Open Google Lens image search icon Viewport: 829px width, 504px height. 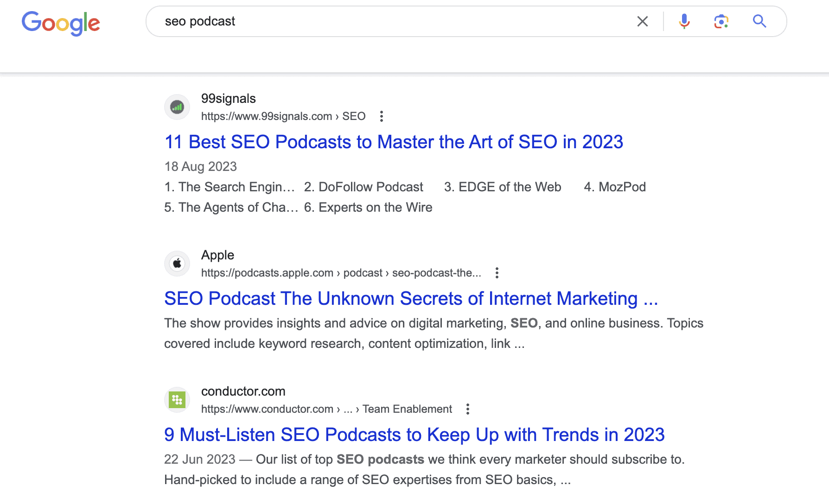tap(721, 21)
